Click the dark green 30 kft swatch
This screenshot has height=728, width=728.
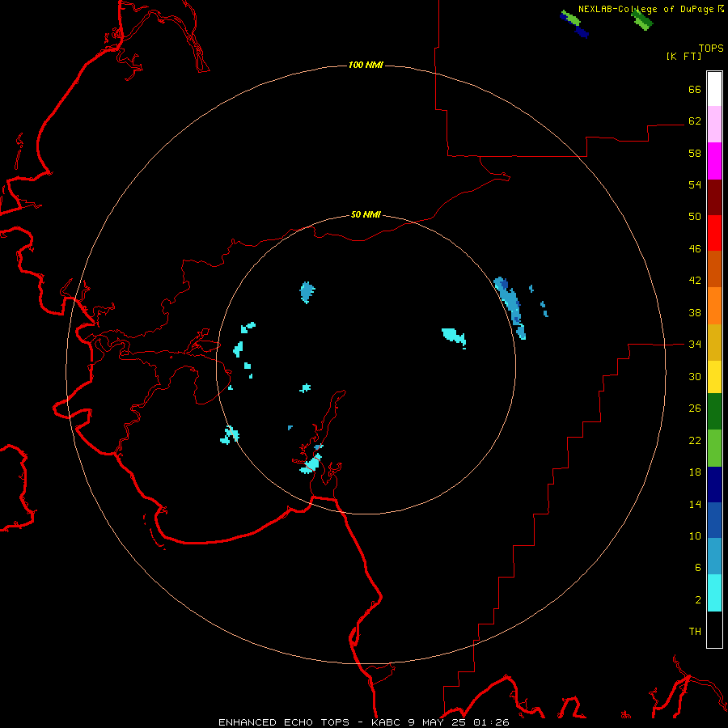(714, 412)
